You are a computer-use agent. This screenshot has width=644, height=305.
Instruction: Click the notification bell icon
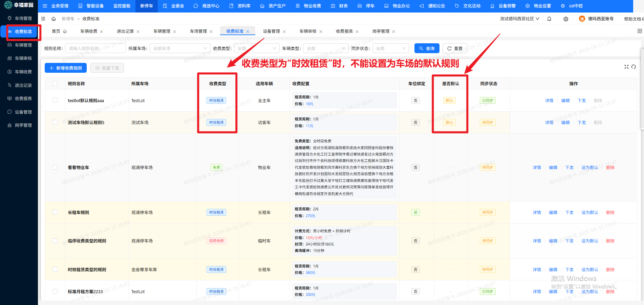click(x=549, y=19)
